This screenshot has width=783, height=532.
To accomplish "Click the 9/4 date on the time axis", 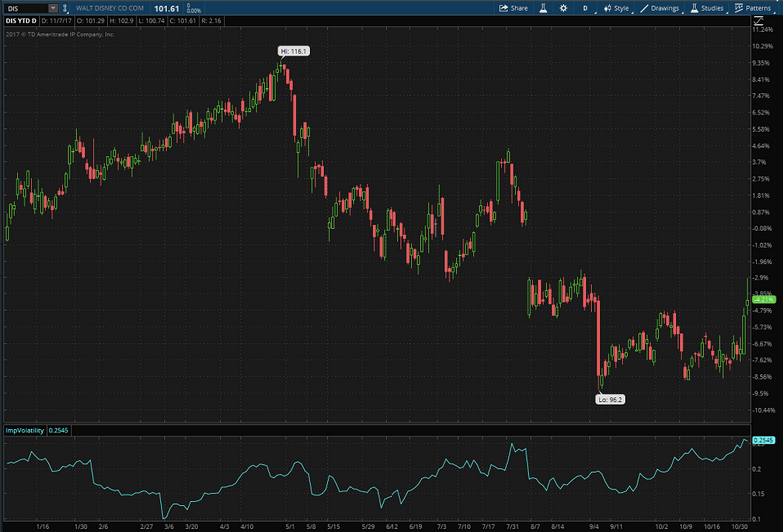I will (594, 527).
